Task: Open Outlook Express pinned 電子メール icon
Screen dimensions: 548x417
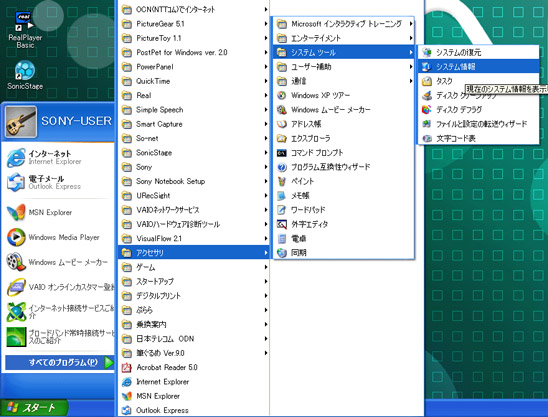Action: 16,182
